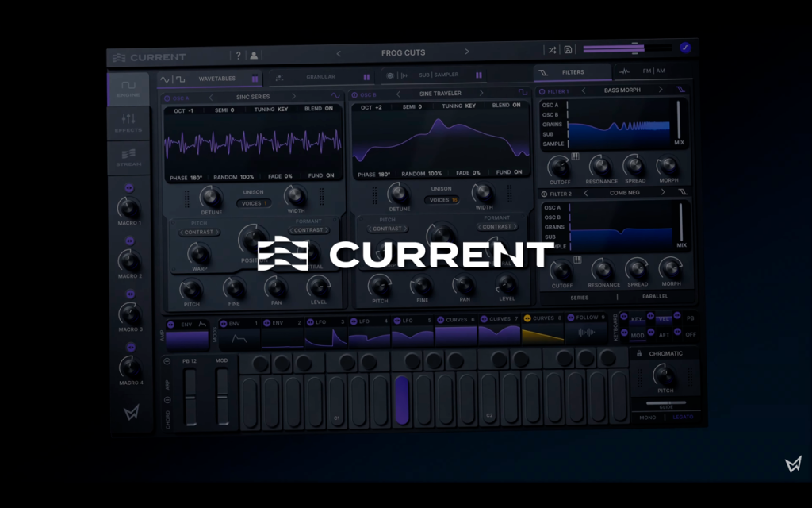Click the link icon above Macro 1
Image resolution: width=812 pixels, height=508 pixels.
tap(129, 187)
